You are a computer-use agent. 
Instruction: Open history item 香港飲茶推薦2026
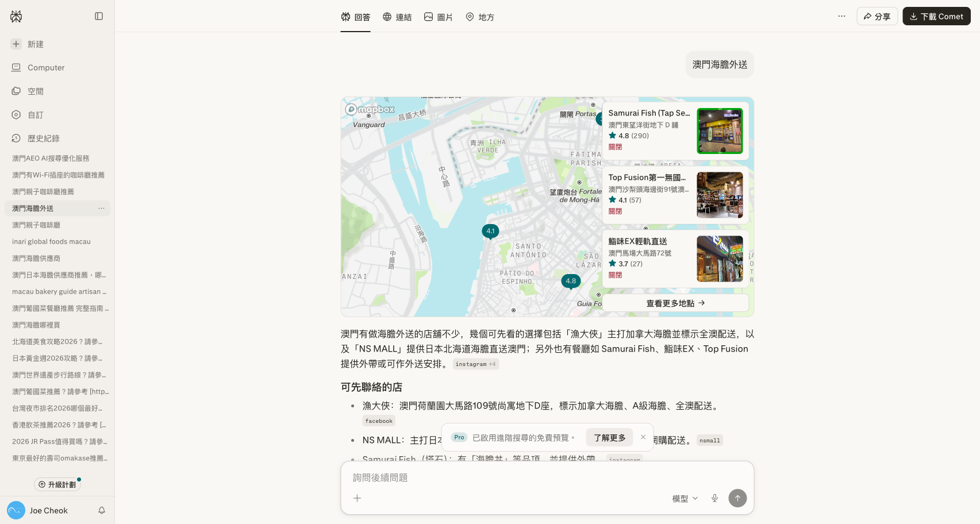tap(59, 425)
